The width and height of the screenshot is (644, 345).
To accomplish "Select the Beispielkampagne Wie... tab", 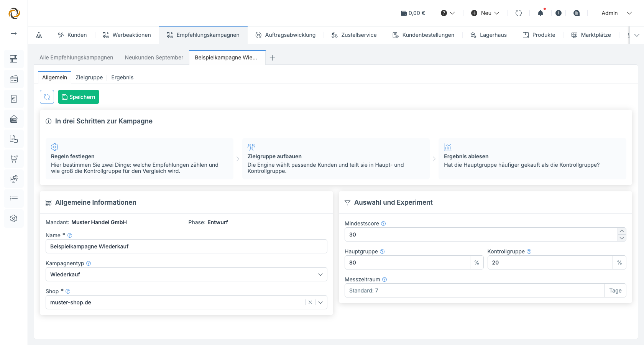I will (227, 58).
